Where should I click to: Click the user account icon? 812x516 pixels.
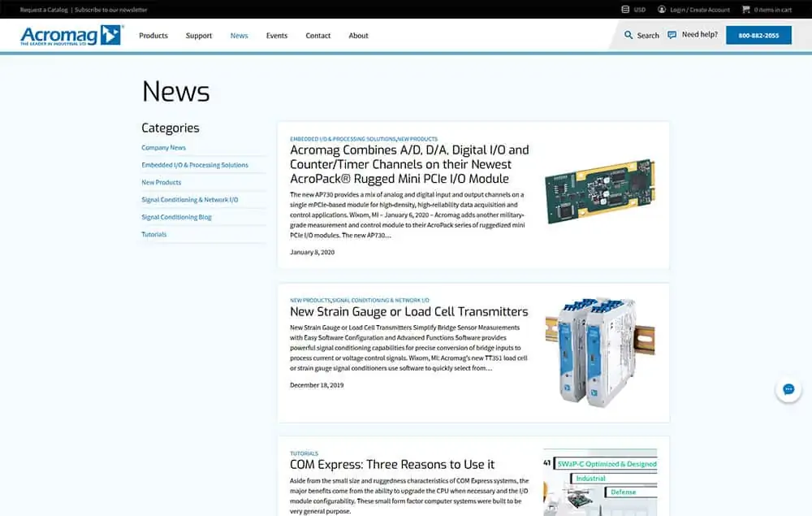click(662, 9)
